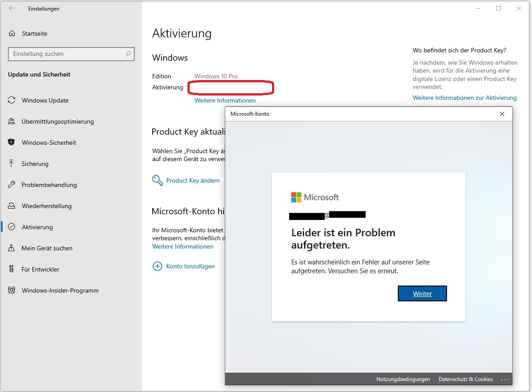
Task: Maximize the Einstellungen window
Action: 499,8
